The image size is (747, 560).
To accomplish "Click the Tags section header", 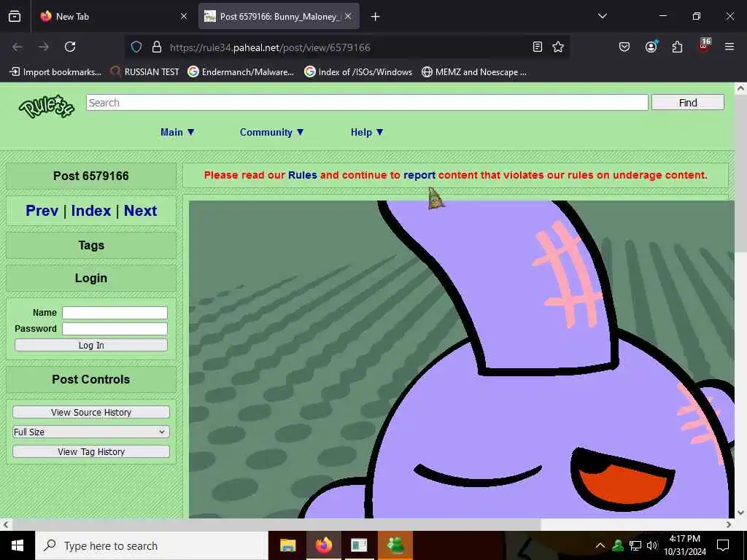I will coord(91,245).
